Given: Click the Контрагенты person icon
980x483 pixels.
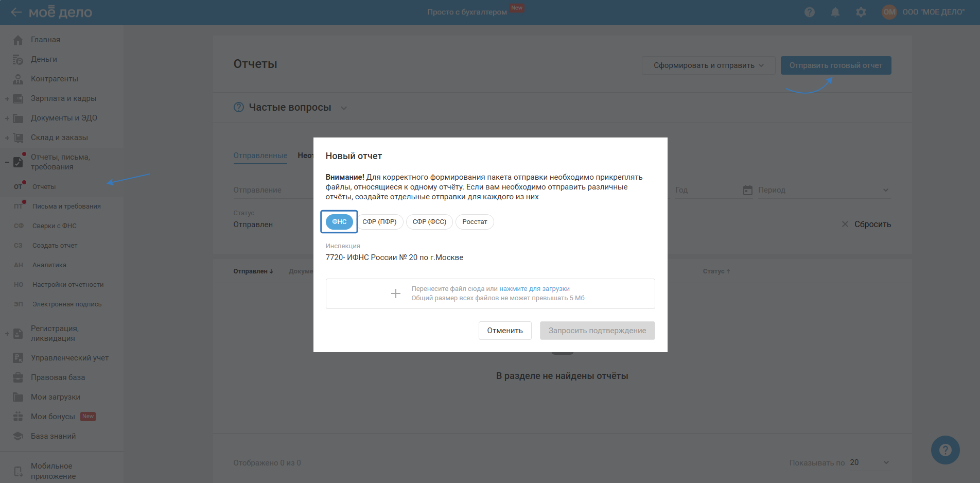Looking at the screenshot, I should 18,79.
